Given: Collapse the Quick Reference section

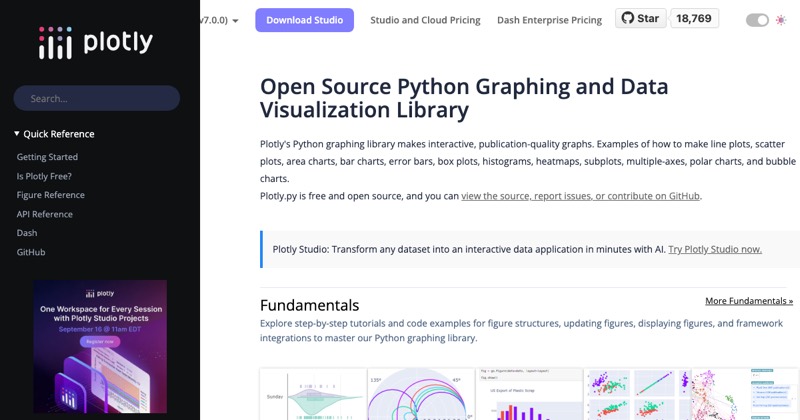Looking at the screenshot, I should click(54, 134).
